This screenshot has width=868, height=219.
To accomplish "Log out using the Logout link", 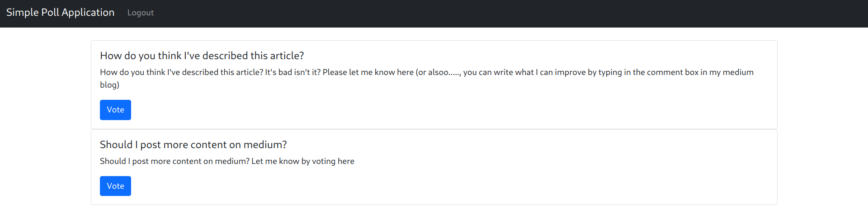I will pyautogui.click(x=141, y=13).
